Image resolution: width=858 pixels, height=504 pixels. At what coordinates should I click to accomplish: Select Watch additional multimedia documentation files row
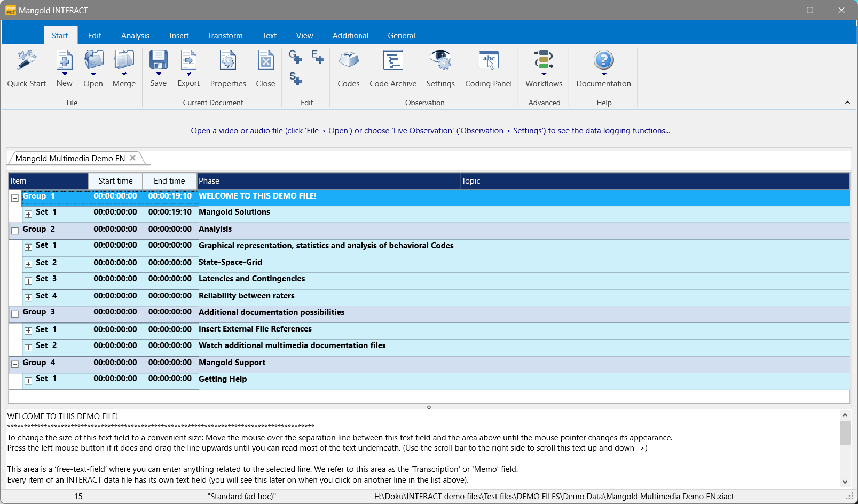(x=437, y=347)
